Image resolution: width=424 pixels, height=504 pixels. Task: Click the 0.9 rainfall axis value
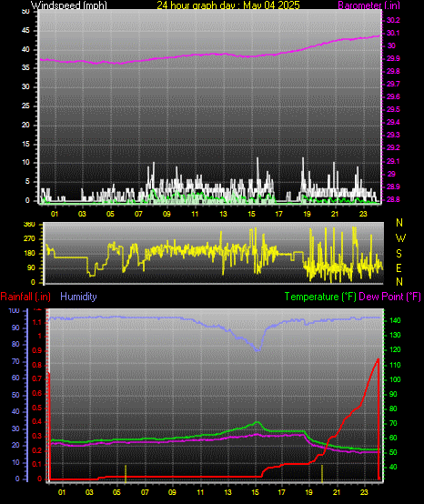[x=37, y=350]
